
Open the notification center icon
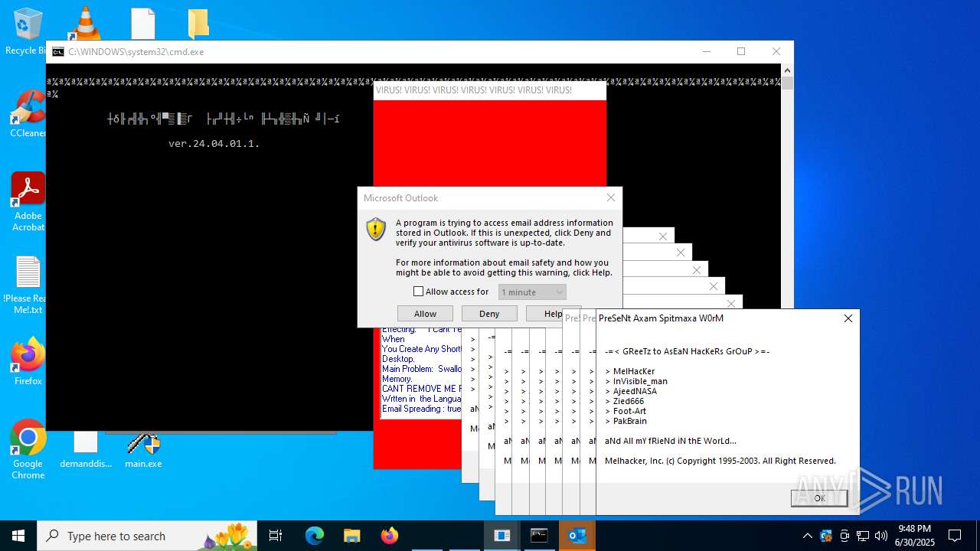pos(955,536)
